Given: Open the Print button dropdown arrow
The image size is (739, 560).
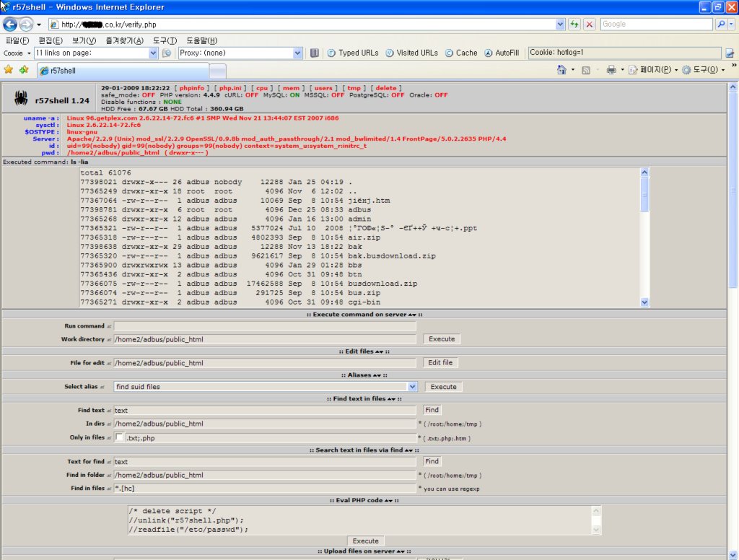Looking at the screenshot, I should coord(622,70).
